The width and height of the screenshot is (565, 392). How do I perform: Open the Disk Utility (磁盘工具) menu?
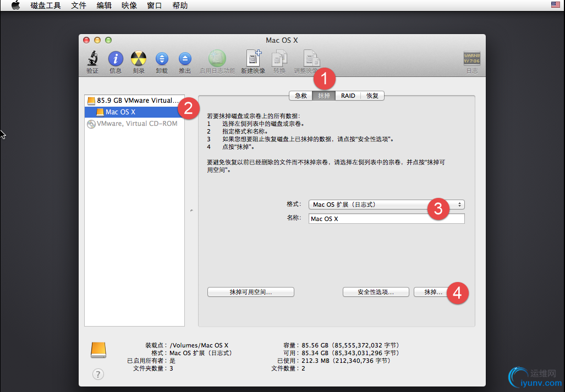coord(46,5)
